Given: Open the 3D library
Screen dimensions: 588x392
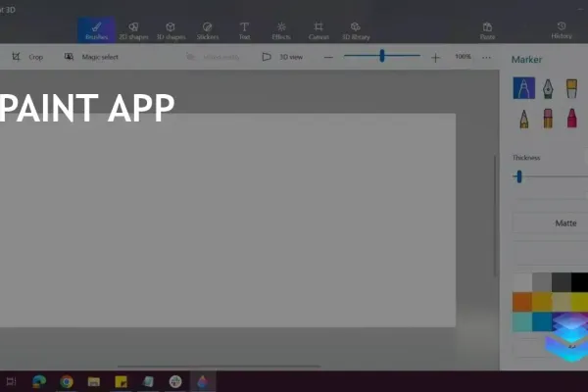Looking at the screenshot, I should click(356, 30).
